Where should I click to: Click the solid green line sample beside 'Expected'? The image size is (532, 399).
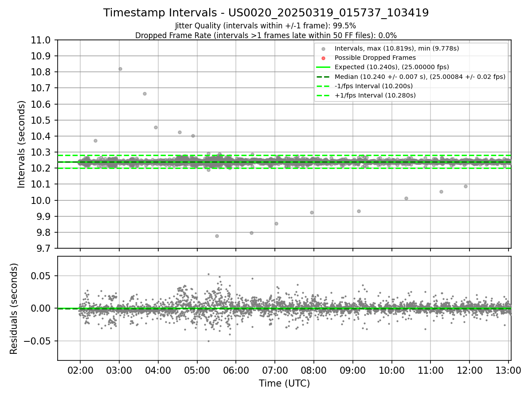pyautogui.click(x=324, y=67)
